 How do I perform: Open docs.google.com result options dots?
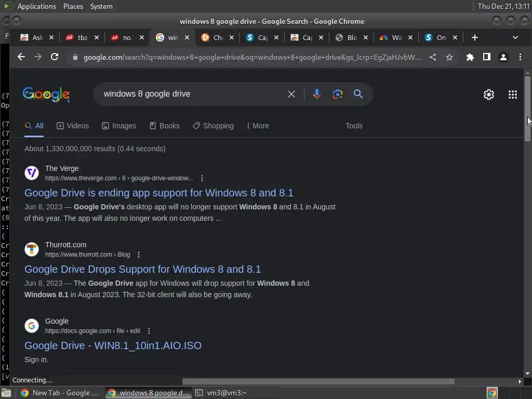[x=149, y=331]
